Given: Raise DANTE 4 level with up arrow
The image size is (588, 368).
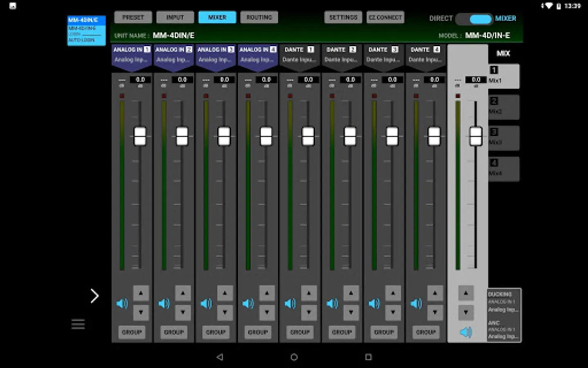Looking at the screenshot, I should tap(435, 293).
